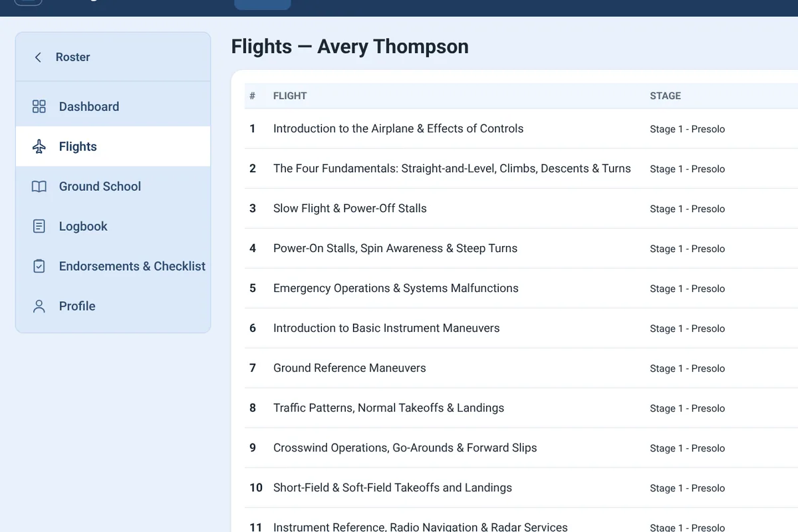The height and width of the screenshot is (532, 798).
Task: Open the Logbook section
Action: pos(113,226)
